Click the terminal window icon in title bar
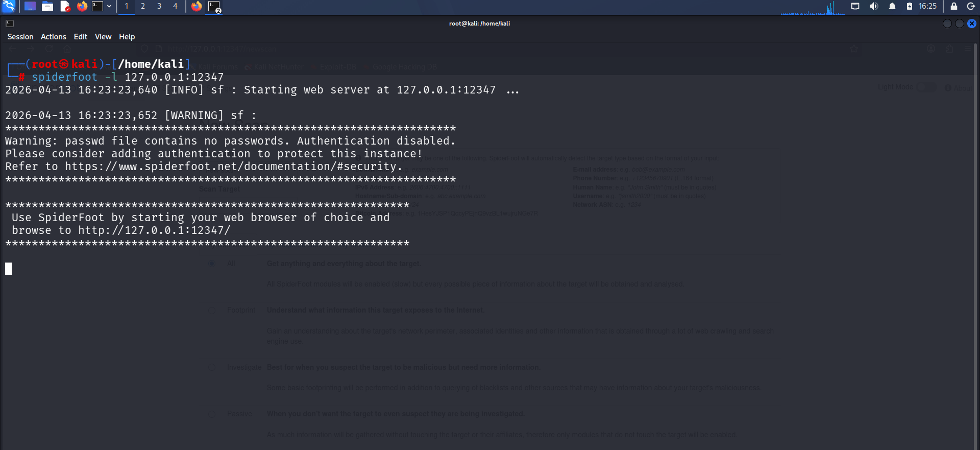 point(10,23)
